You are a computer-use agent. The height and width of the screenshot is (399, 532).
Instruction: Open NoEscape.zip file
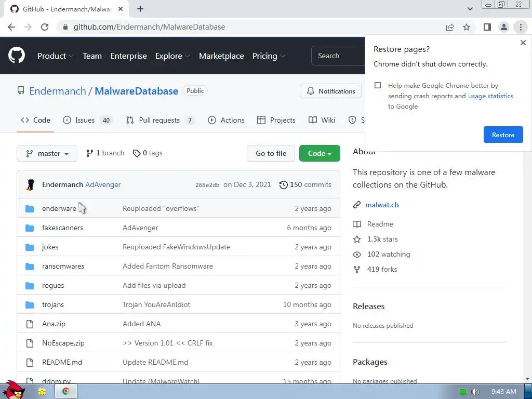tap(63, 343)
